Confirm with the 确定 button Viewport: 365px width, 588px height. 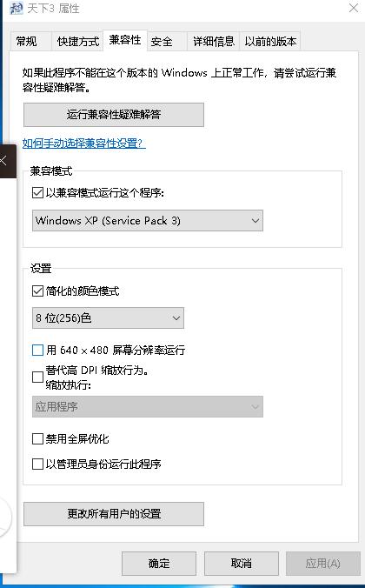(x=159, y=564)
